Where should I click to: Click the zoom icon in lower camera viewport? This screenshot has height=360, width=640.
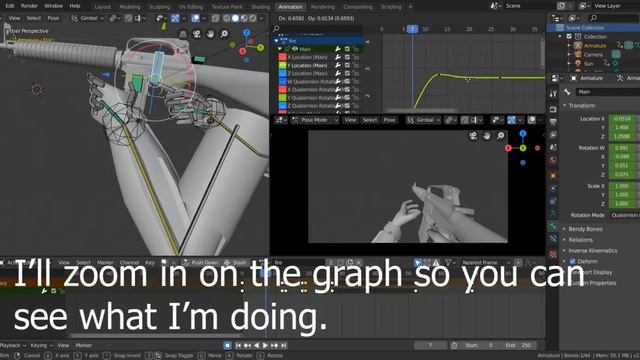pyautogui.click(x=500, y=136)
